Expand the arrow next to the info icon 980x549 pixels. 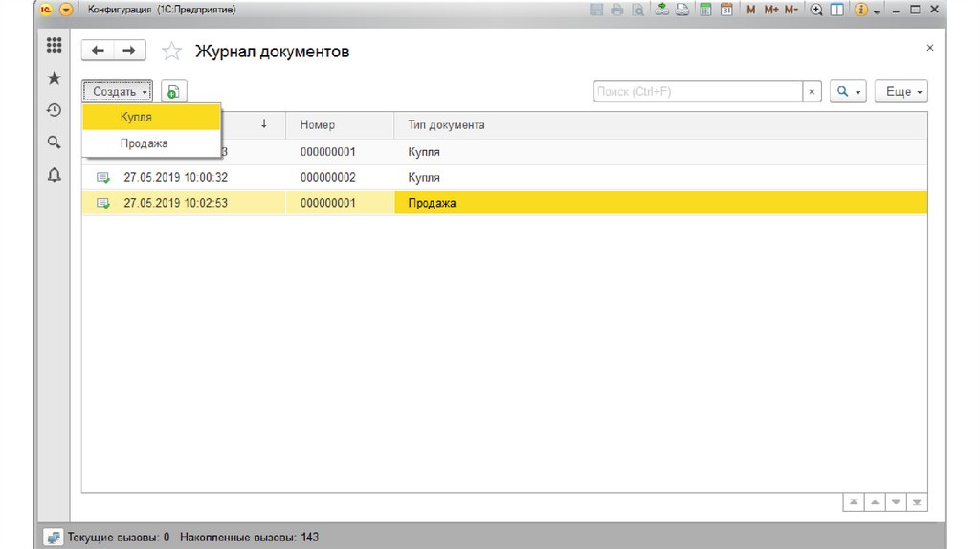tap(877, 11)
